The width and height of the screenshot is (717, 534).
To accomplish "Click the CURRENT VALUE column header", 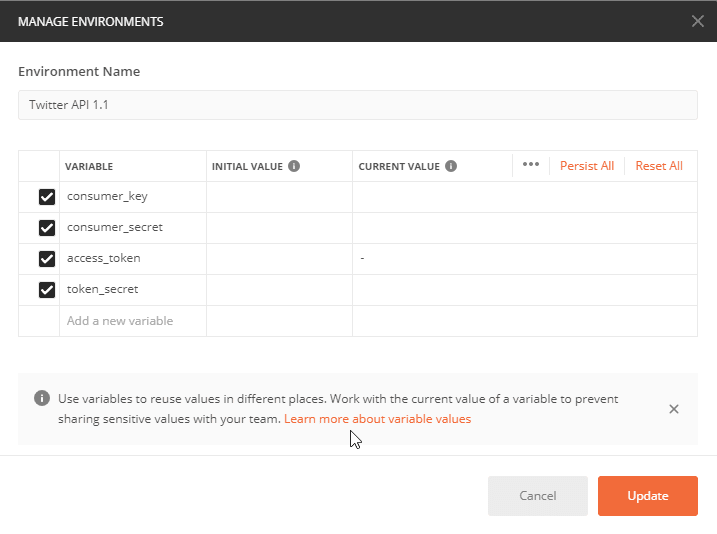I will 399,166.
